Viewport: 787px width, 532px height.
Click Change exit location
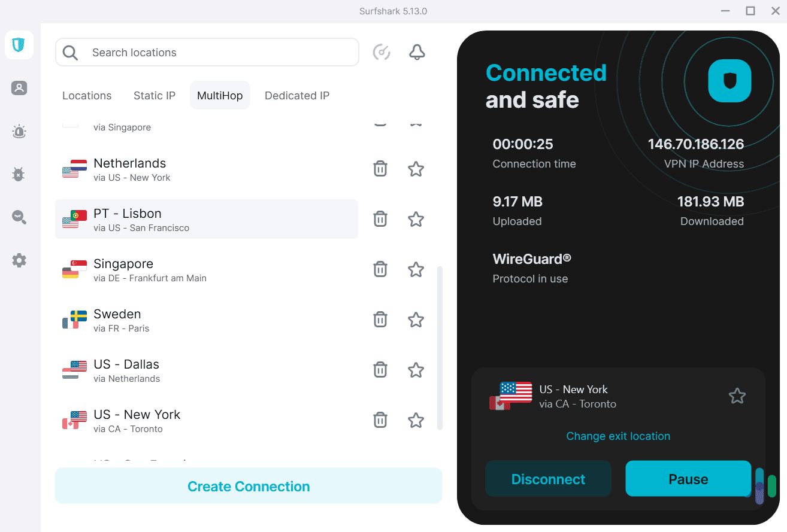pos(618,436)
